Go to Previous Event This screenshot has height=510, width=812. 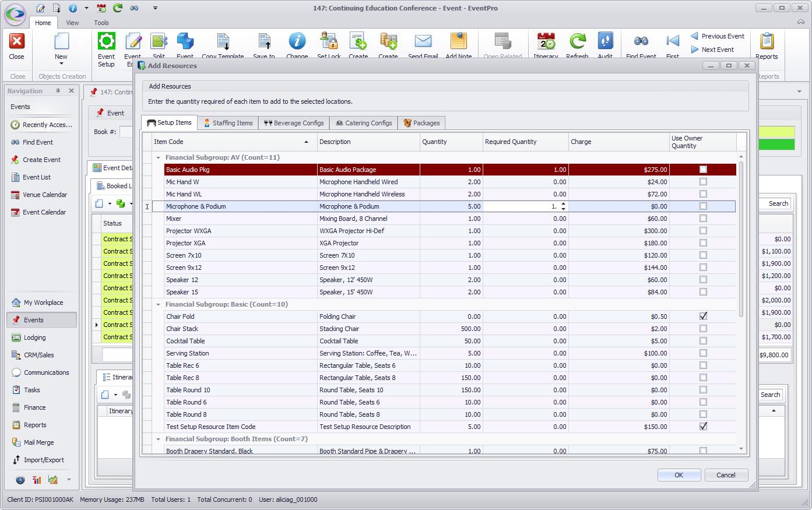coord(718,36)
